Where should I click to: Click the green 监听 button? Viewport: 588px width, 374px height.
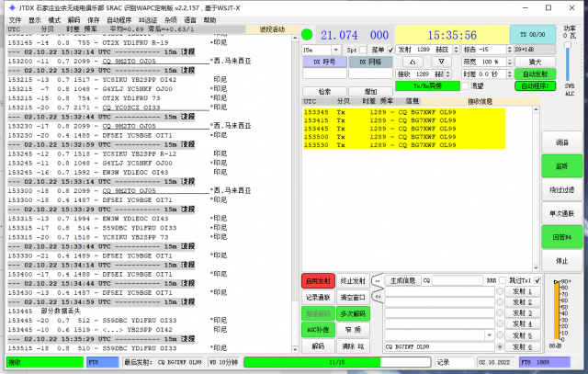click(x=561, y=166)
